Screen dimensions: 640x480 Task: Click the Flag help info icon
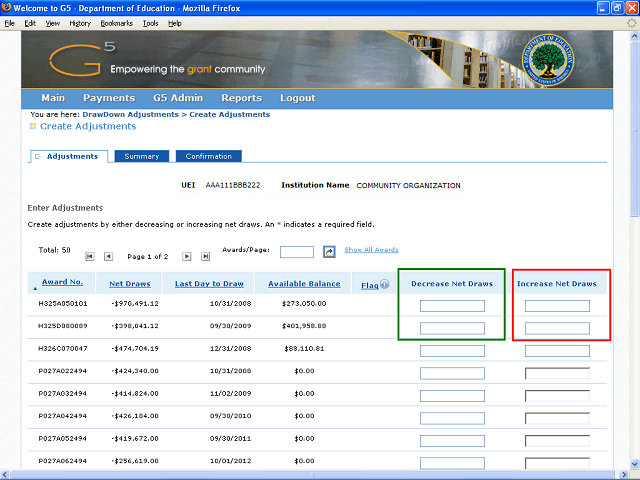click(384, 285)
